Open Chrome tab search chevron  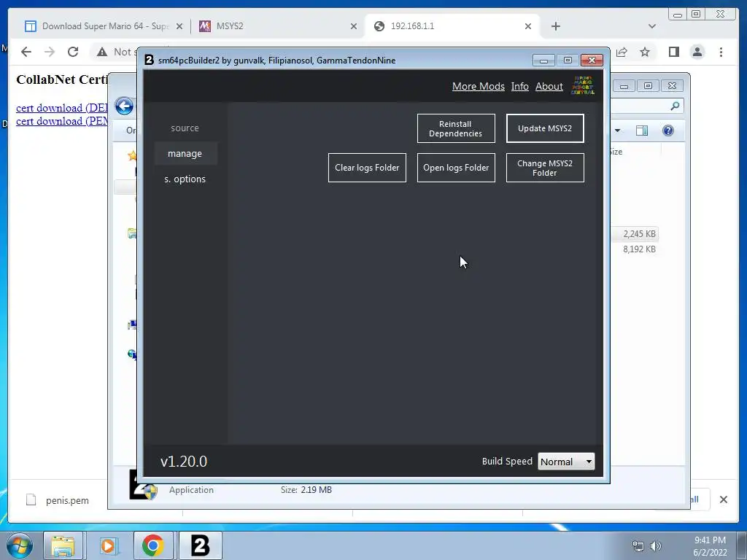point(652,26)
